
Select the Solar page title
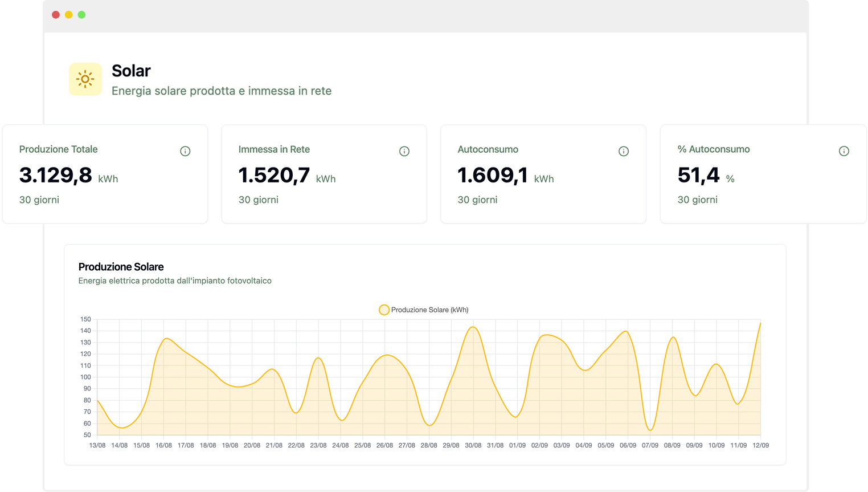(131, 71)
